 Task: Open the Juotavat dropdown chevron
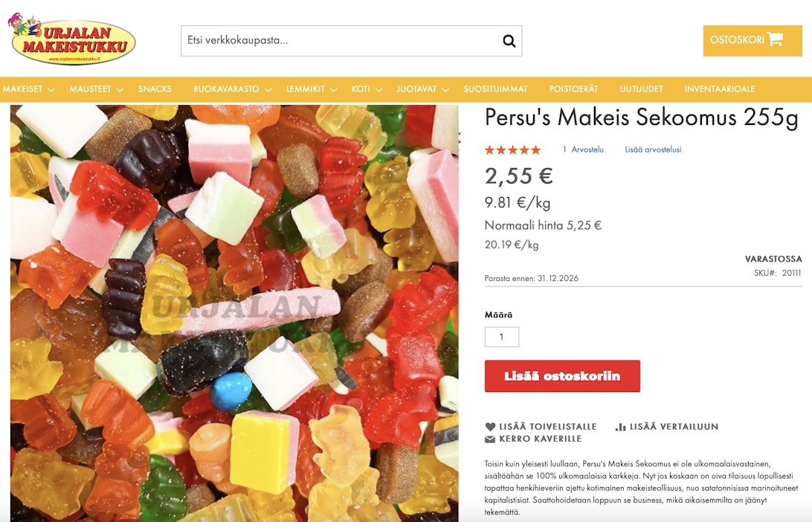(x=445, y=90)
